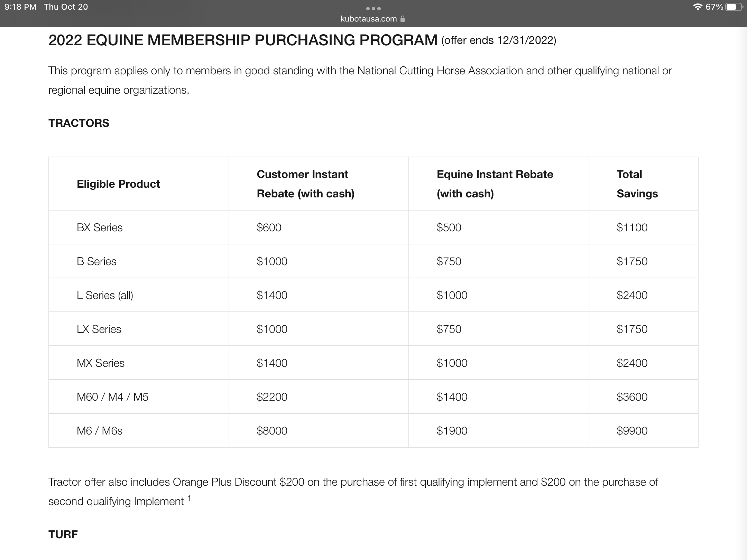This screenshot has height=560, width=747.
Task: Select the Equine Instant Rebate column header
Action: (x=495, y=184)
